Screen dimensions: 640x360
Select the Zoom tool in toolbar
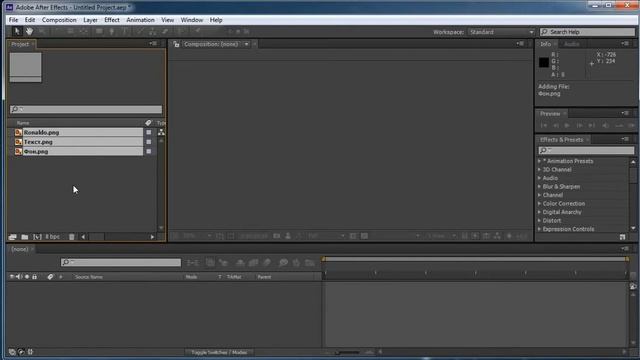pyautogui.click(x=42, y=31)
